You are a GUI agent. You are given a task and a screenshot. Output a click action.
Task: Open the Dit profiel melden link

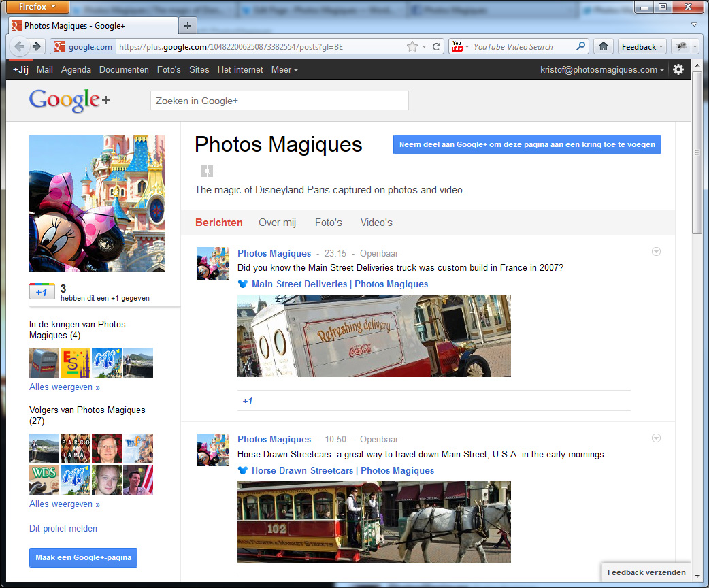point(63,528)
